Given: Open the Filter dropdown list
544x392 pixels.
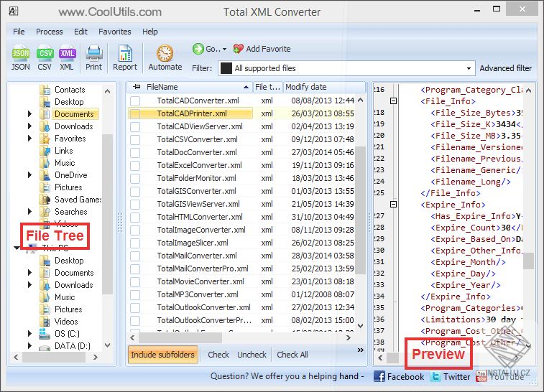Looking at the screenshot, I should click(x=469, y=68).
